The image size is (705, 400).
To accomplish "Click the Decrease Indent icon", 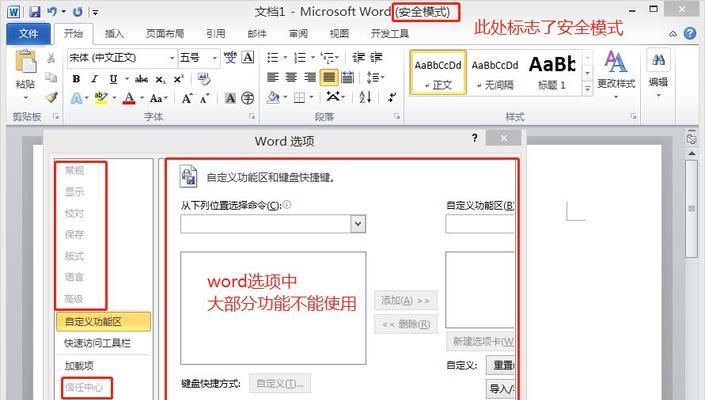I will coord(358,57).
